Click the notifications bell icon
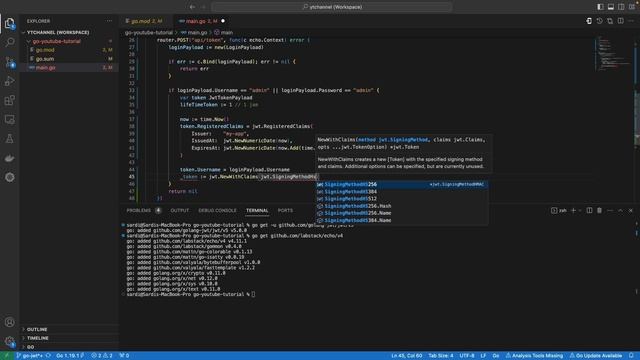This screenshot has width=640, height=360. pos(631,356)
